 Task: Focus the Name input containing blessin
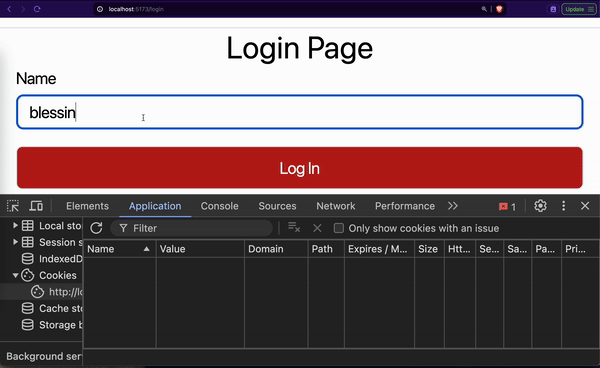(x=300, y=112)
